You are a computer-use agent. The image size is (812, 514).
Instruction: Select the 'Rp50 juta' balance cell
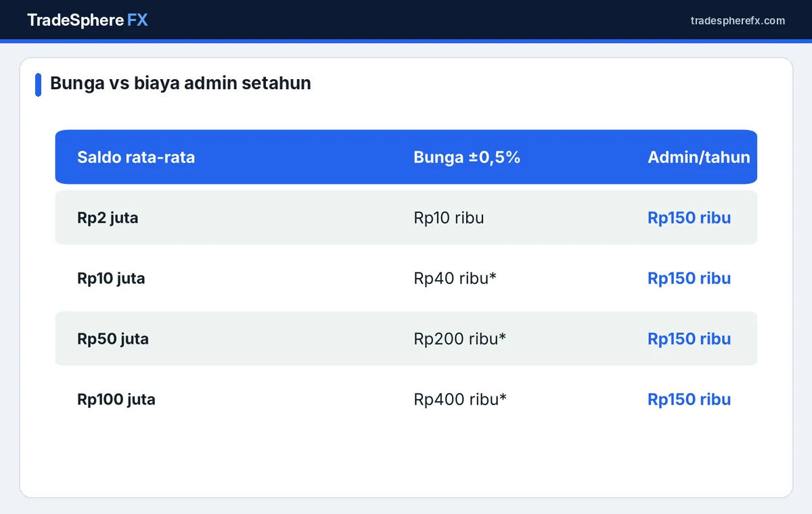click(x=113, y=339)
